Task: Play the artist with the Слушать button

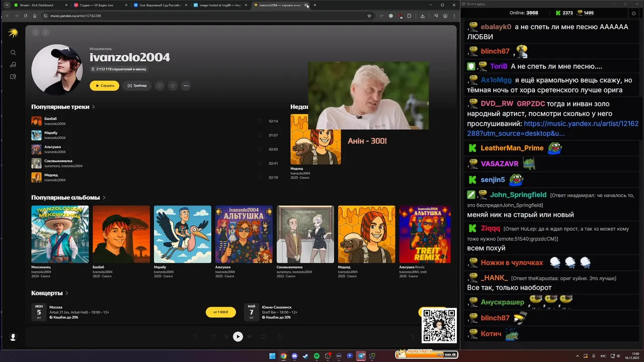Action: tap(104, 85)
